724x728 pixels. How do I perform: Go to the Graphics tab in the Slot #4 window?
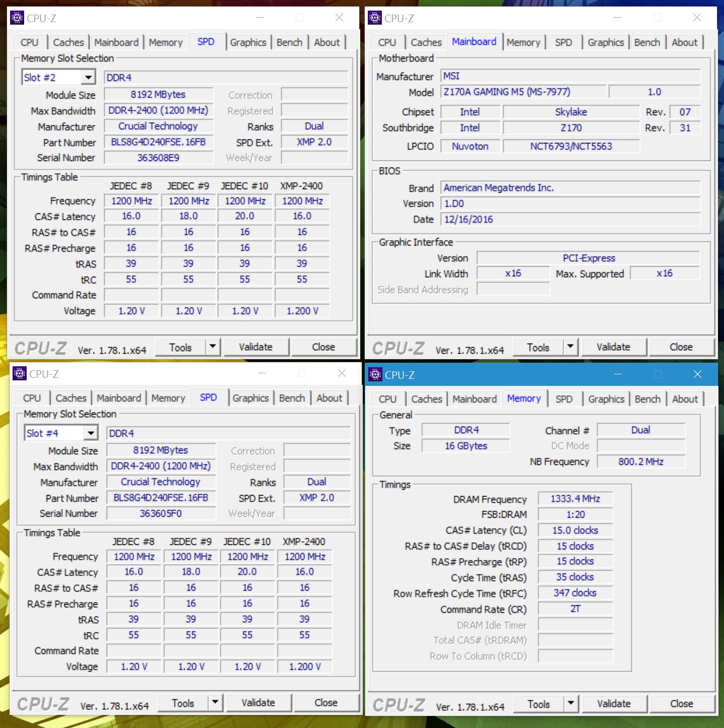[251, 398]
